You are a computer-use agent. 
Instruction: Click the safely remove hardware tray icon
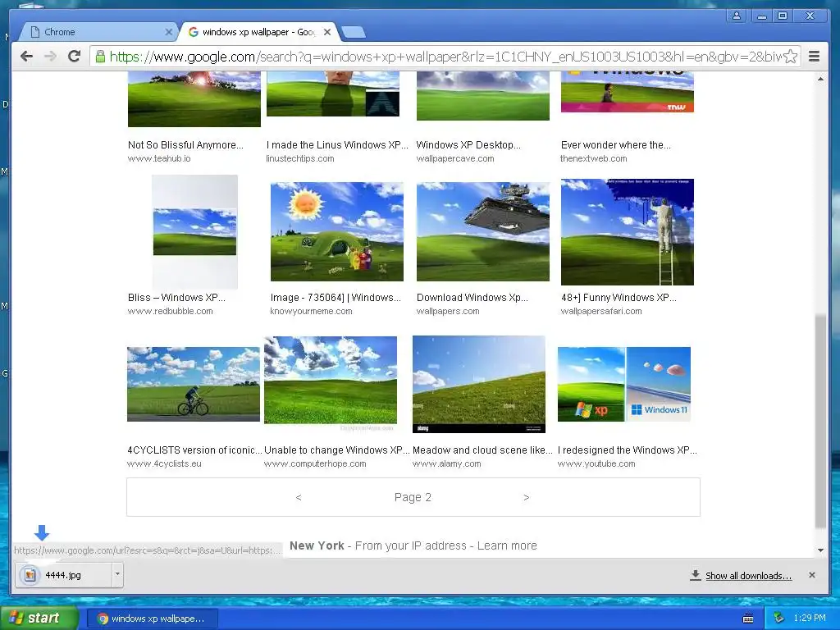(778, 618)
